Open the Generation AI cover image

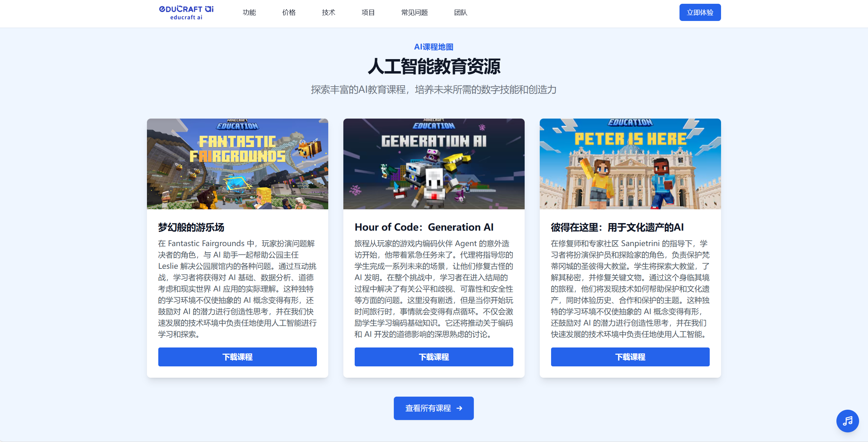(x=434, y=164)
